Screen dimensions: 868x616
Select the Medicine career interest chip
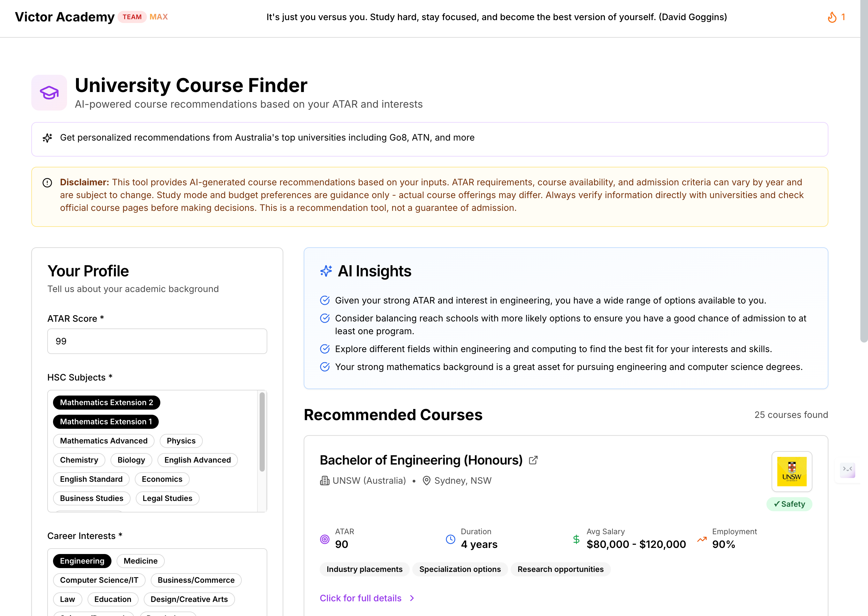click(140, 561)
